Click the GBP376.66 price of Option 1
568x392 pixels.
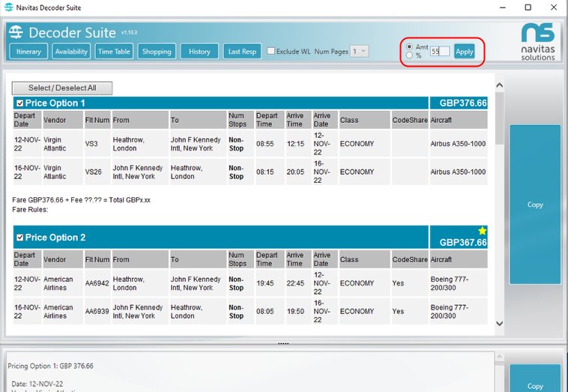(x=463, y=103)
